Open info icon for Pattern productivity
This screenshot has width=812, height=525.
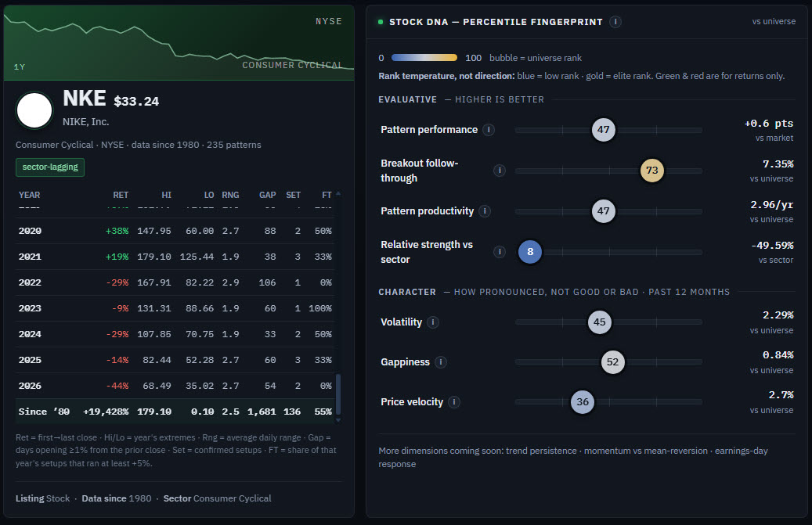point(485,211)
